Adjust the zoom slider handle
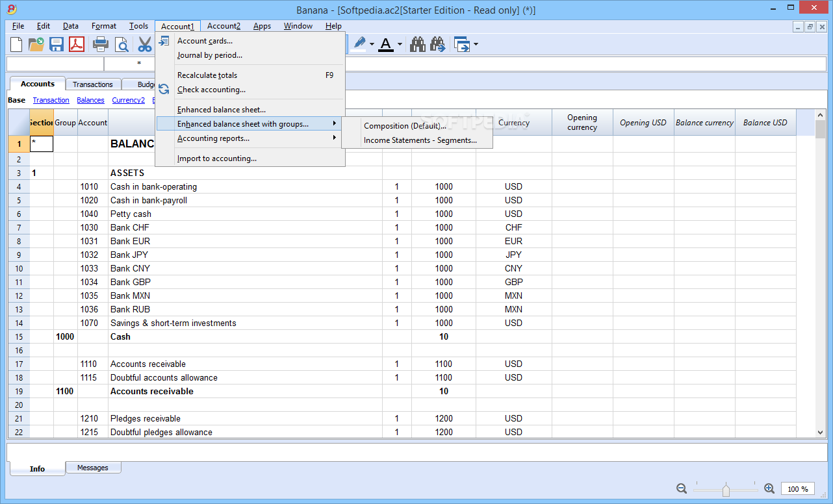Viewport: 833px width, 504px height. pos(726,489)
